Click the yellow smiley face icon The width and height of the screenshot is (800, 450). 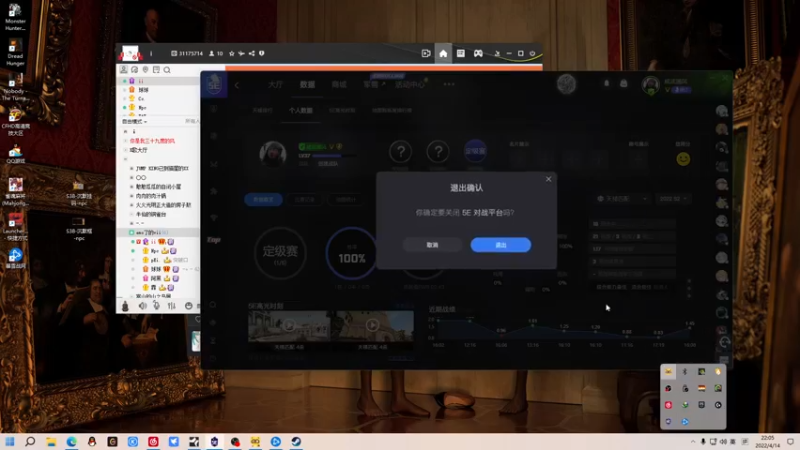tap(683, 159)
